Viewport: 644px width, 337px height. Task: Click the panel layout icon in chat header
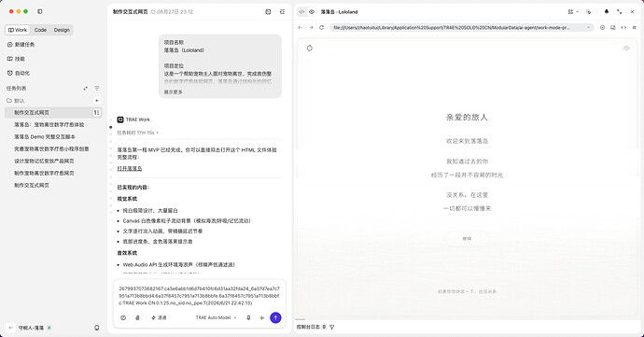(268, 12)
